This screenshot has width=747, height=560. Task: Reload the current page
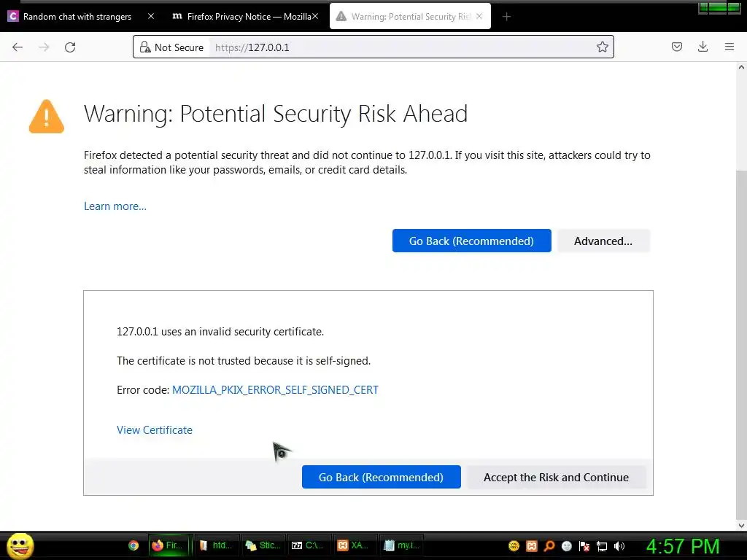click(70, 47)
